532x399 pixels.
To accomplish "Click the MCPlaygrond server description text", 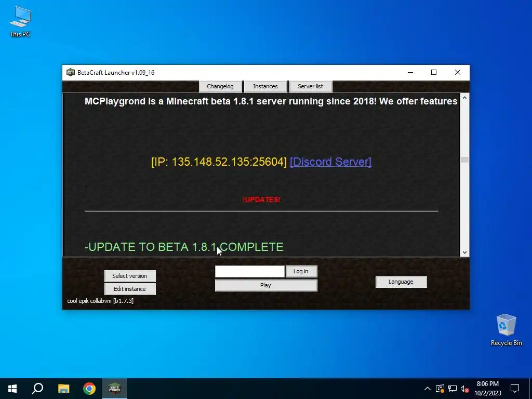I will coord(271,101).
